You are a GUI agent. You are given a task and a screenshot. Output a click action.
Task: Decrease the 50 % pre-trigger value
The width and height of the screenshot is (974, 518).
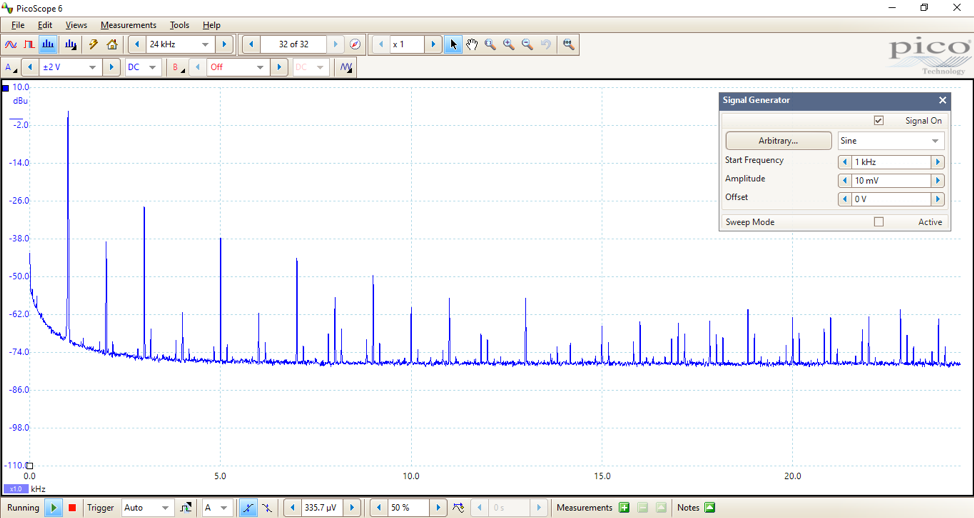point(378,507)
